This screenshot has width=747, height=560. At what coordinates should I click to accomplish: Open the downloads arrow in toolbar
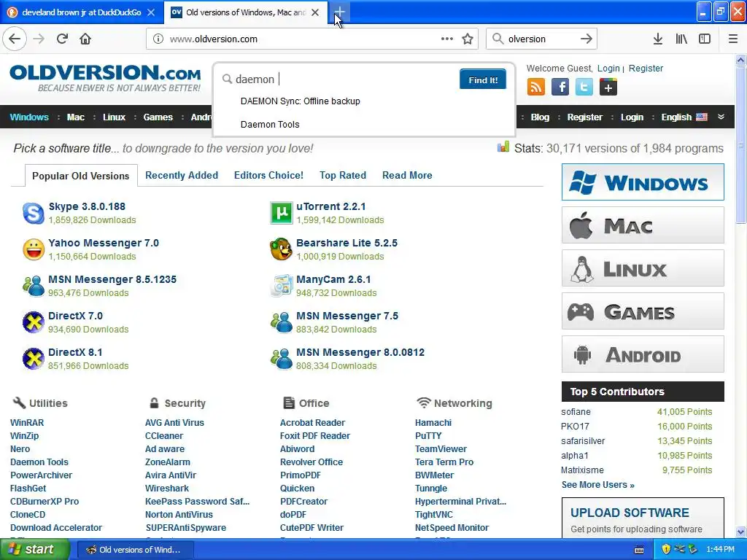(x=657, y=39)
